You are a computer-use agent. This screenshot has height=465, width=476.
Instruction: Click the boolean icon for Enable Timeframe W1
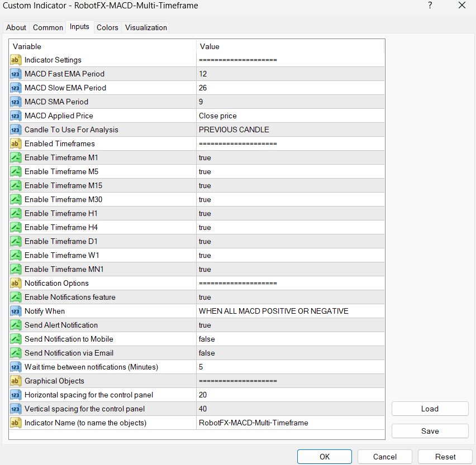point(16,255)
